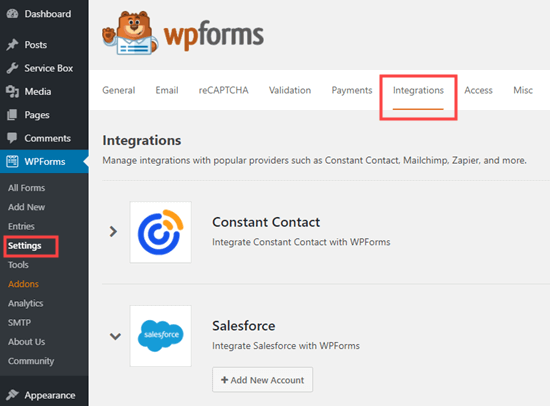Screen dimensions: 550x406
Task: Open the Email settings tab
Action: pos(167,90)
